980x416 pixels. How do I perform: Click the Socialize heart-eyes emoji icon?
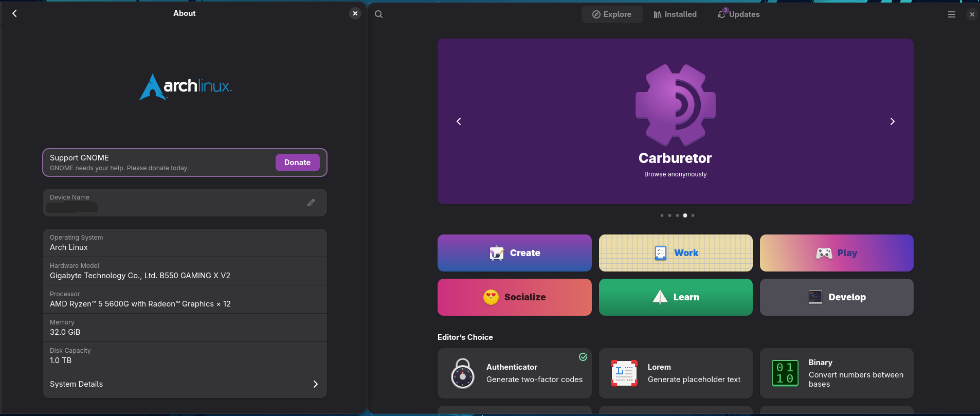click(x=491, y=297)
